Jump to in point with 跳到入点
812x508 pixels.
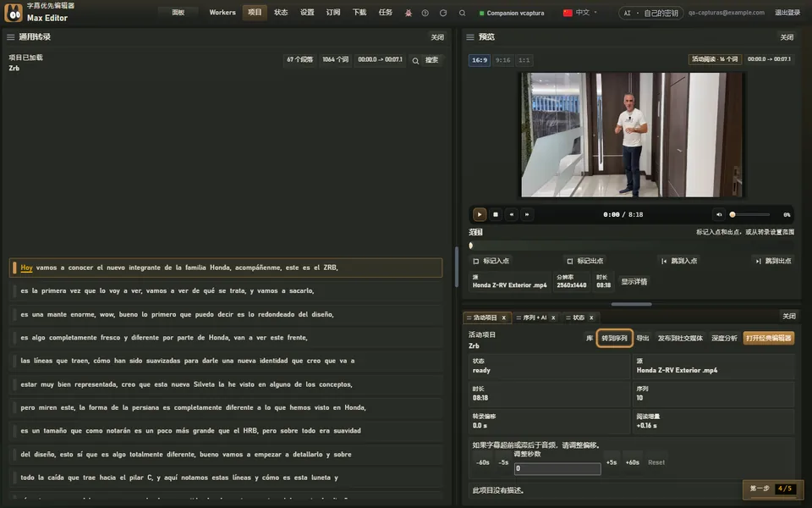(679, 261)
